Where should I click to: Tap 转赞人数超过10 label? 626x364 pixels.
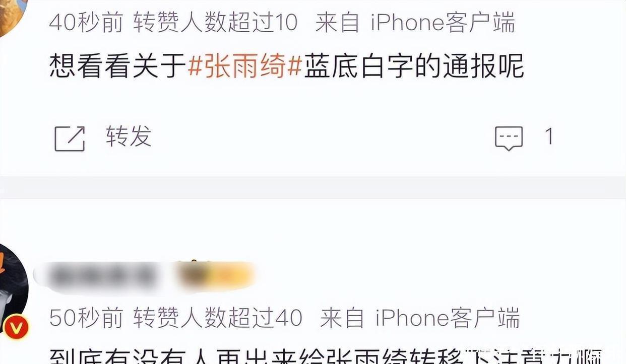[215, 23]
